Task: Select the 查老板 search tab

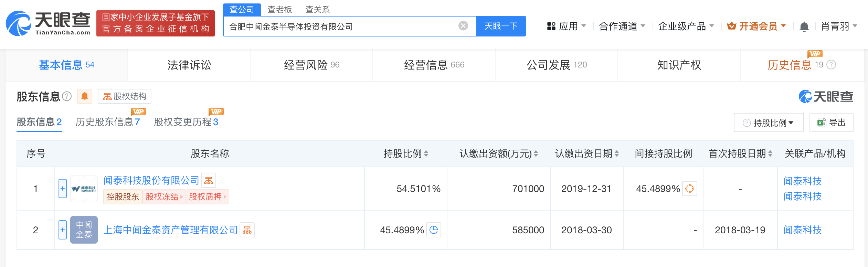Action: [x=280, y=10]
